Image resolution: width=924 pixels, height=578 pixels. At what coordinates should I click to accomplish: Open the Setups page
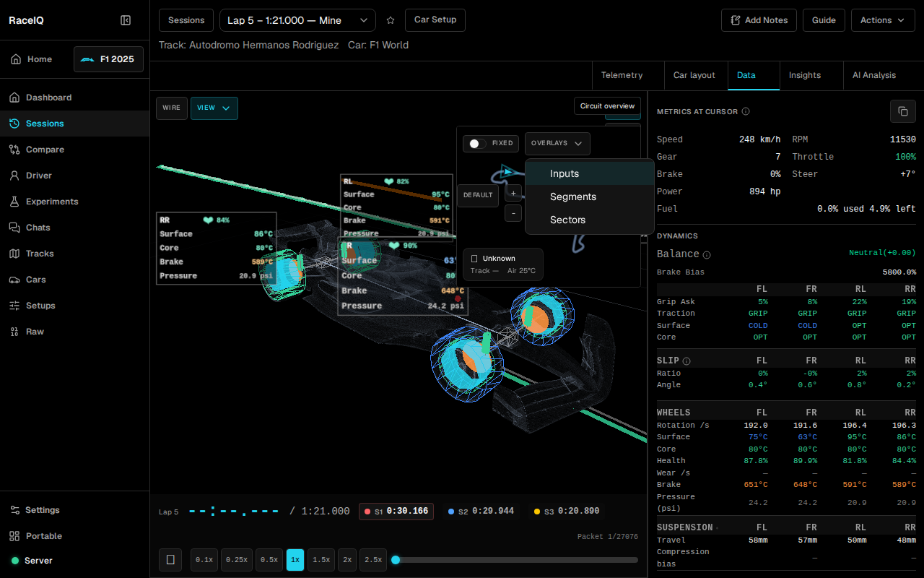(75, 306)
